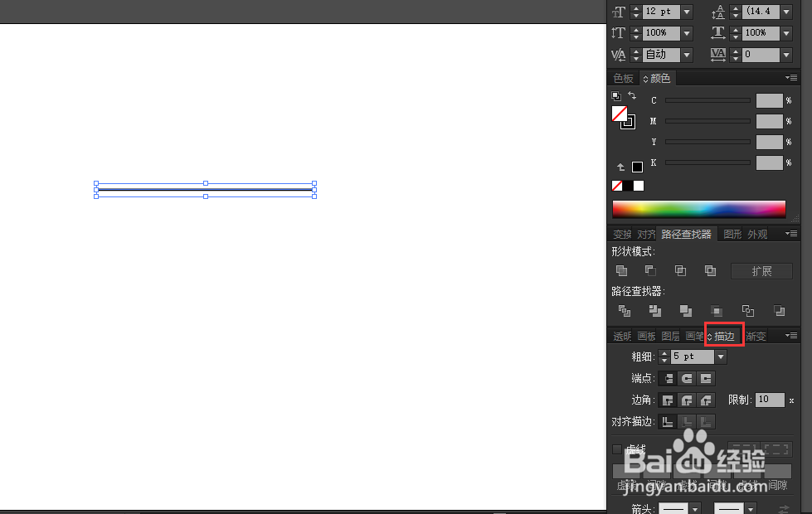Open the Stroke panel options menu icon

(790, 336)
